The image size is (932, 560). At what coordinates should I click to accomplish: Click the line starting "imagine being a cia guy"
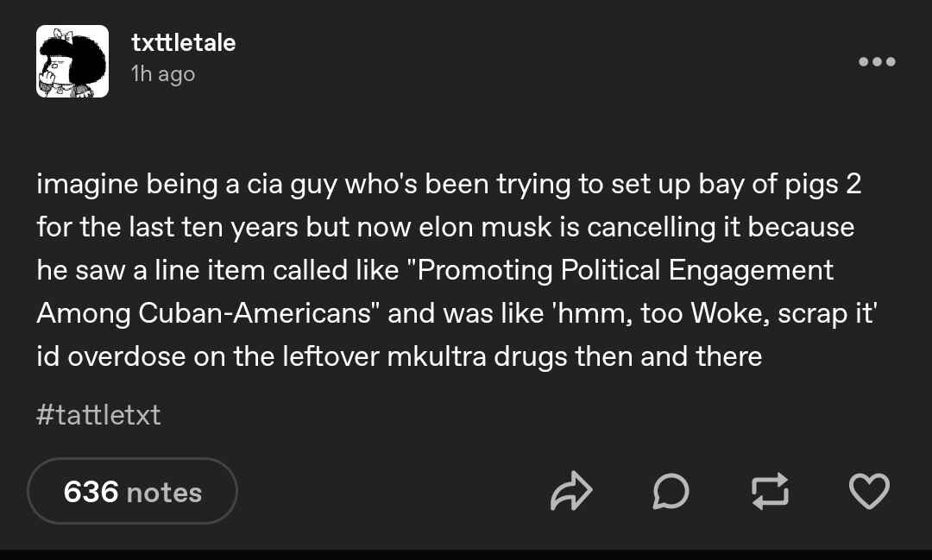click(449, 185)
